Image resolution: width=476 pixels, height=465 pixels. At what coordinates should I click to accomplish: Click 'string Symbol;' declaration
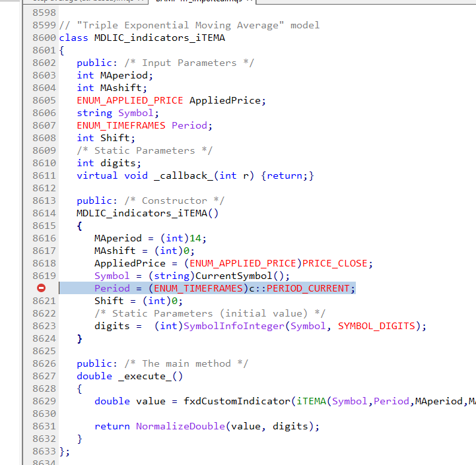(118, 113)
